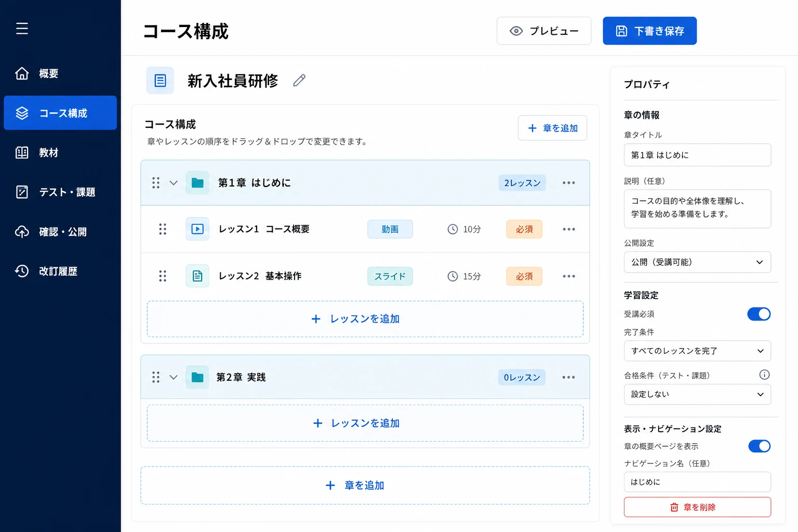Click clock icon beside 15分
The width and height of the screenshot is (798, 532).
pyautogui.click(x=453, y=276)
